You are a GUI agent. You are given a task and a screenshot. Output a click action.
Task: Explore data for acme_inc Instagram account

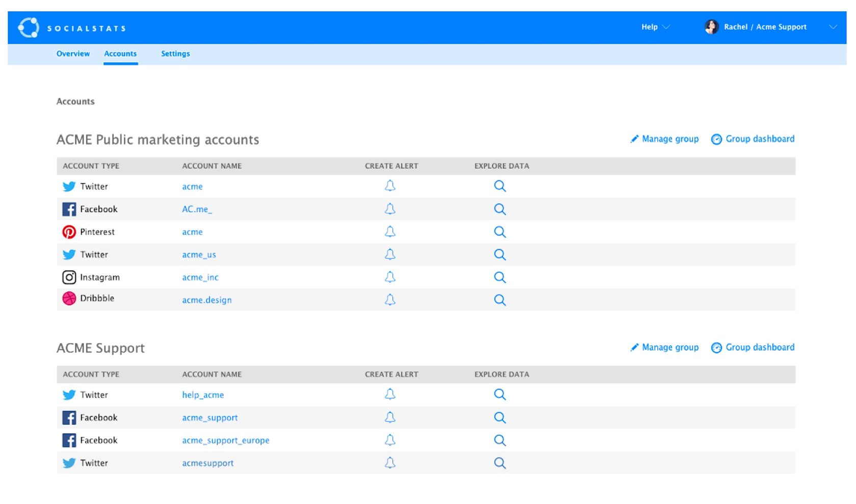point(500,277)
